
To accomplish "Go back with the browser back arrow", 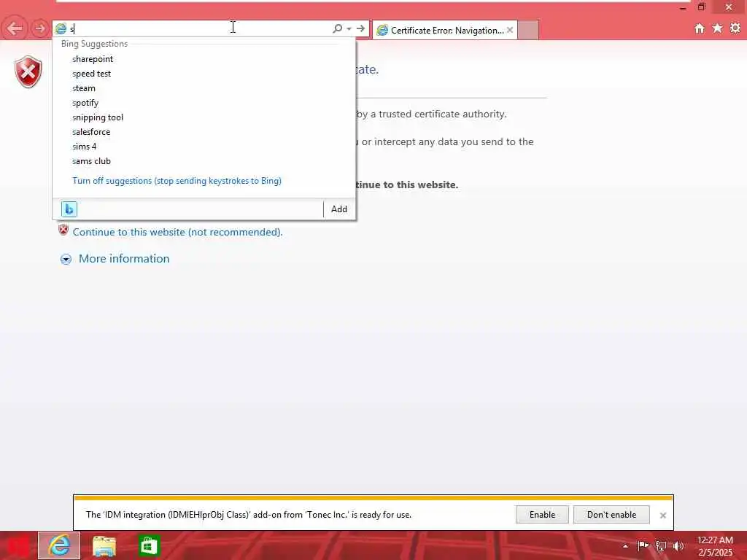I will point(15,28).
